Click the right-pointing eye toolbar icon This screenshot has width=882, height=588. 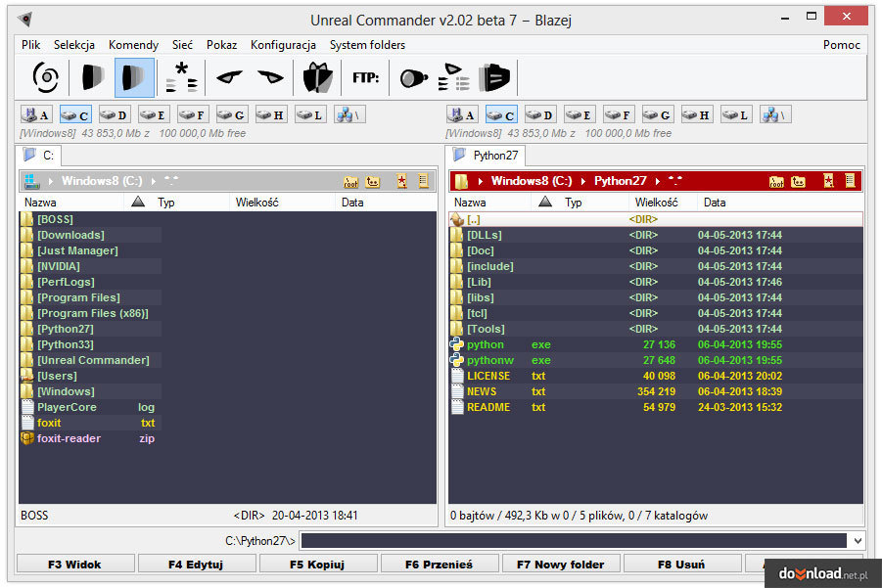pos(270,77)
